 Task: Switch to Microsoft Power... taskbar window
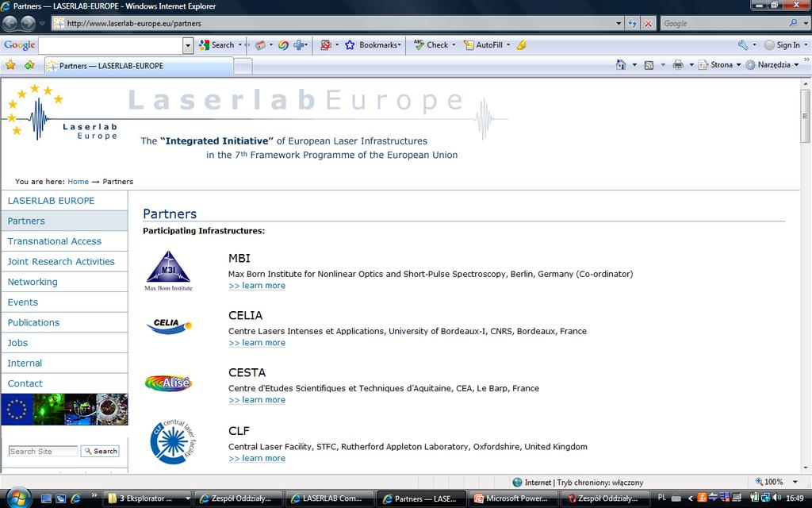pos(512,498)
